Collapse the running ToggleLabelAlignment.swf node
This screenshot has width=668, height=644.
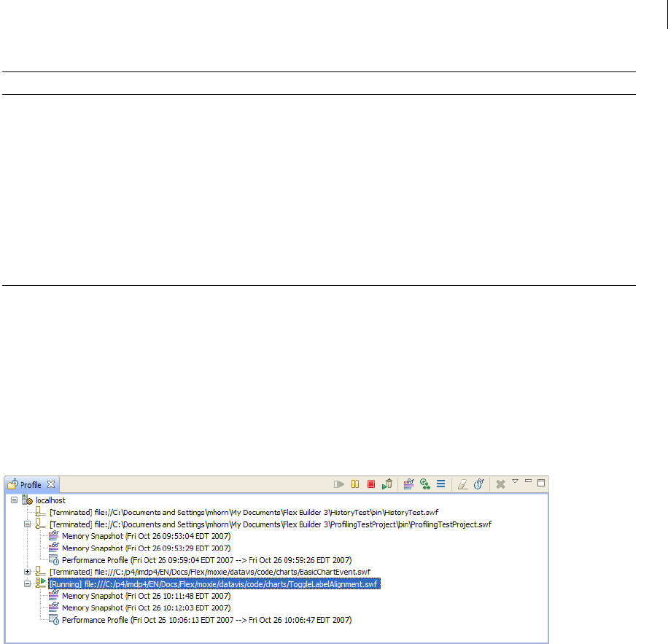click(x=27, y=584)
